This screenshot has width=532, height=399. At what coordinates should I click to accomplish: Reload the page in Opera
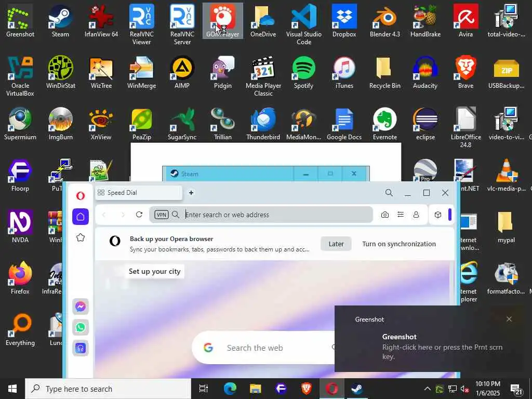[139, 215]
